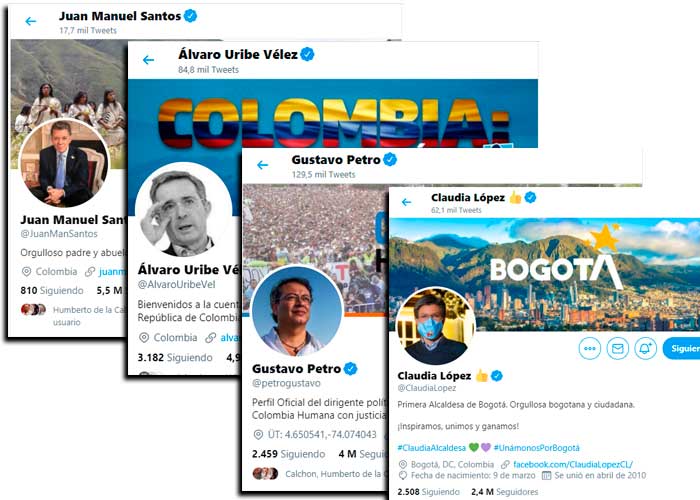
Task: Open Gustavo Petro 2.459 Siguiendo list
Action: point(288,454)
